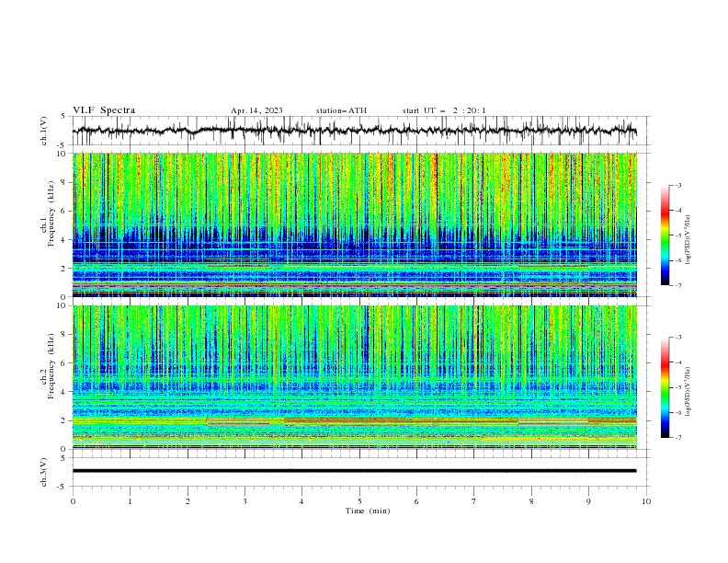
Task: Click the thick black ch.3 voltage trace
Action: coord(354,471)
